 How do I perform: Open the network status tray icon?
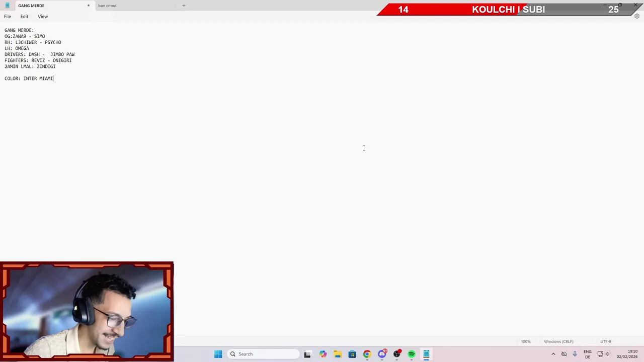tap(600, 354)
